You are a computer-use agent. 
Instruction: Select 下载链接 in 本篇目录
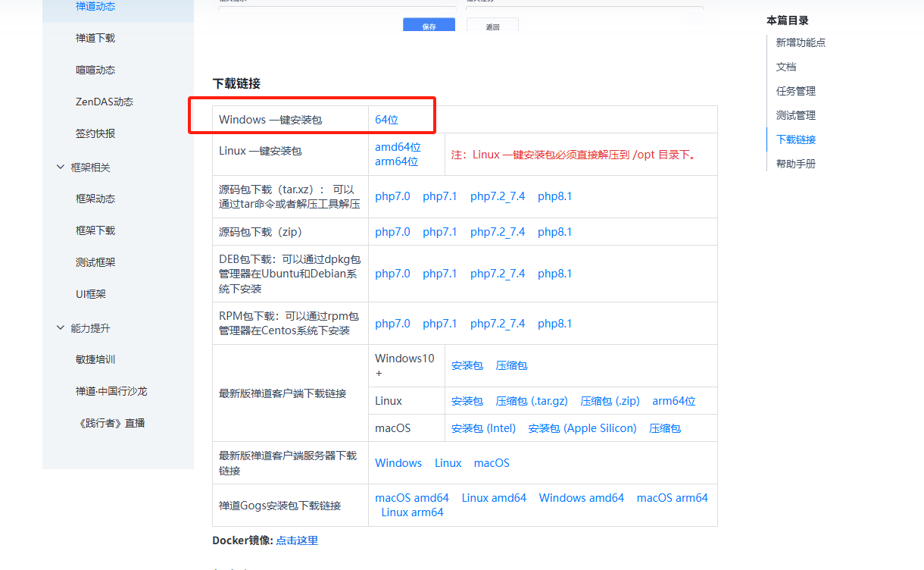tap(796, 139)
